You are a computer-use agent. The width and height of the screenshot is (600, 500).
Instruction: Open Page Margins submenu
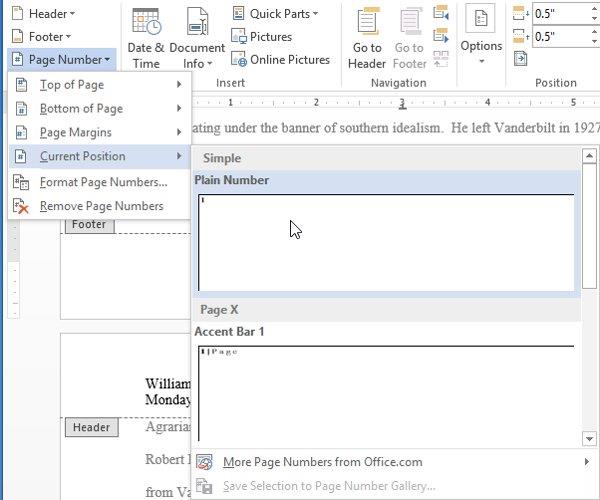pos(99,132)
